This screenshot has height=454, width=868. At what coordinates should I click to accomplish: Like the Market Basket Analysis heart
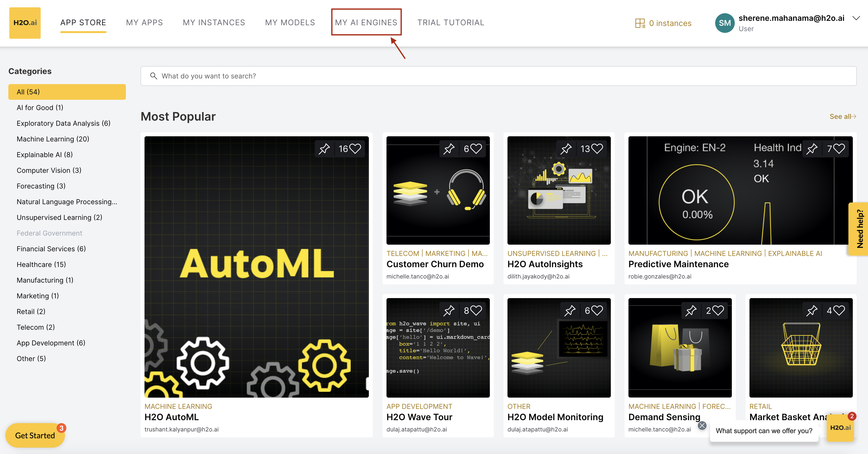839,310
